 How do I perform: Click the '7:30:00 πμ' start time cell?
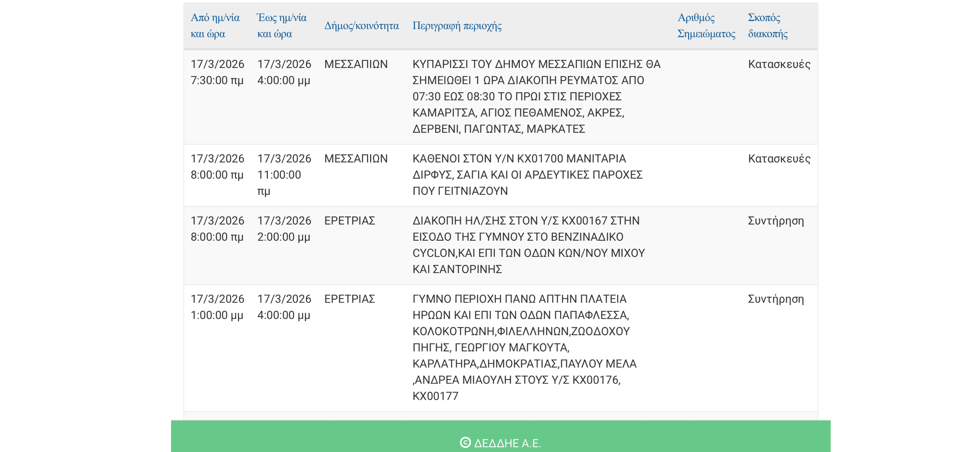coord(217,80)
